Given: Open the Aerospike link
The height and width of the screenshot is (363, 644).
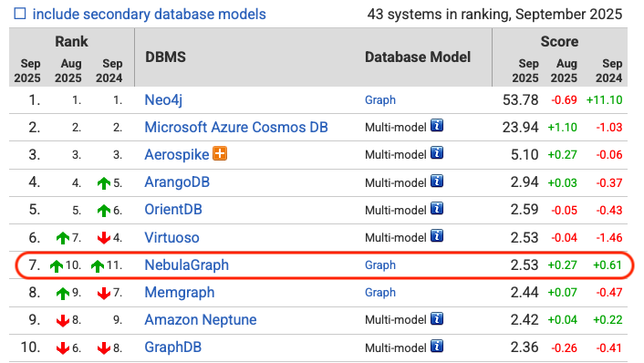Looking at the screenshot, I should [x=177, y=155].
